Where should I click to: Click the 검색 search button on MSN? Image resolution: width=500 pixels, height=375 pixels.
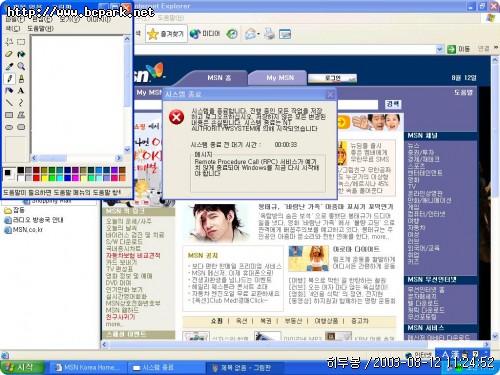[x=393, y=104]
